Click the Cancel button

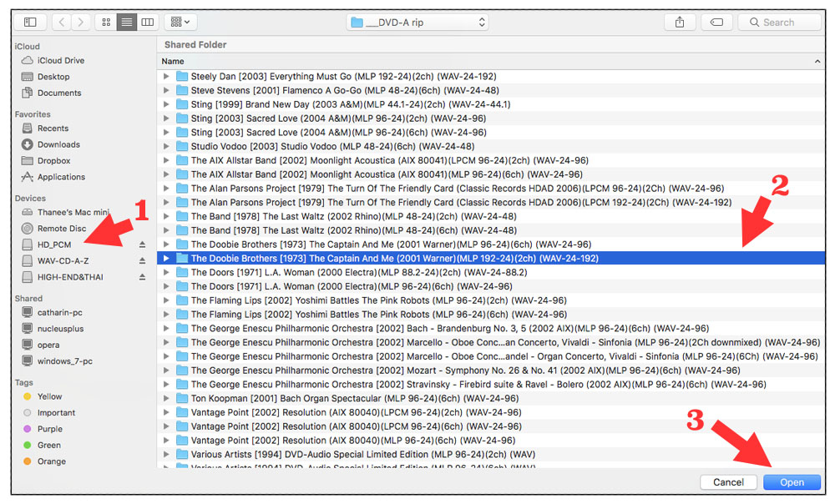(x=728, y=481)
